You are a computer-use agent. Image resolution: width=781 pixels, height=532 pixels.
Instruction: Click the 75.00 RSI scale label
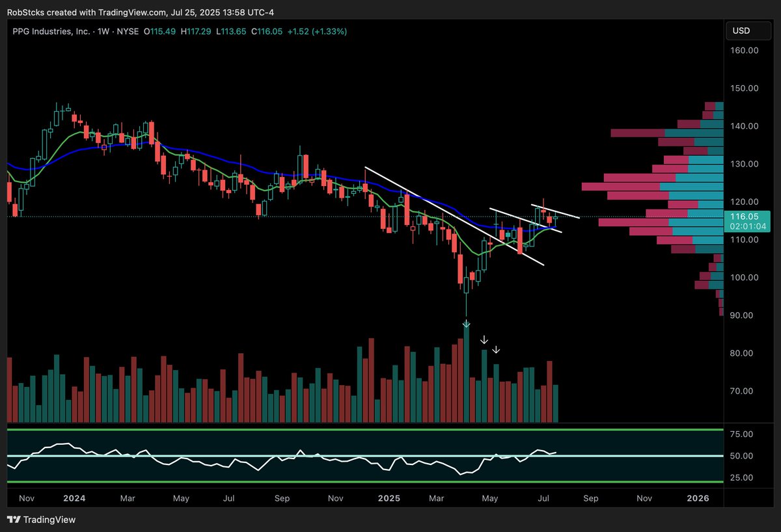[743, 434]
